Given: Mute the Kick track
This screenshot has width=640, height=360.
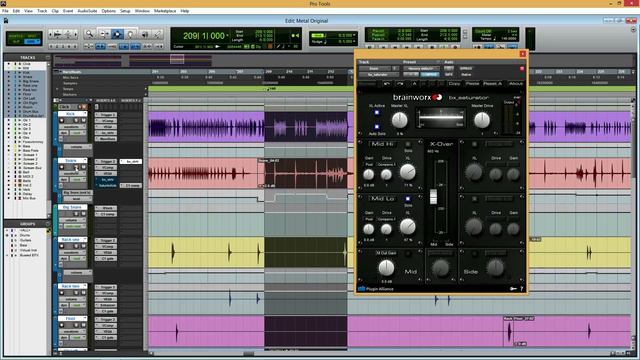Looking at the screenshot, I should click(x=83, y=120).
